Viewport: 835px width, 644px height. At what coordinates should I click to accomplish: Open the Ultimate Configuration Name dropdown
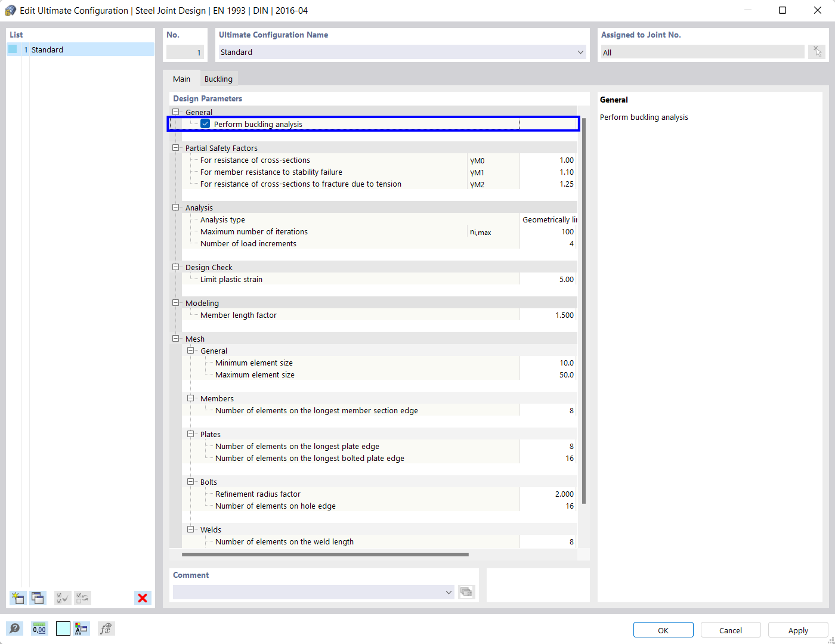[x=579, y=52]
